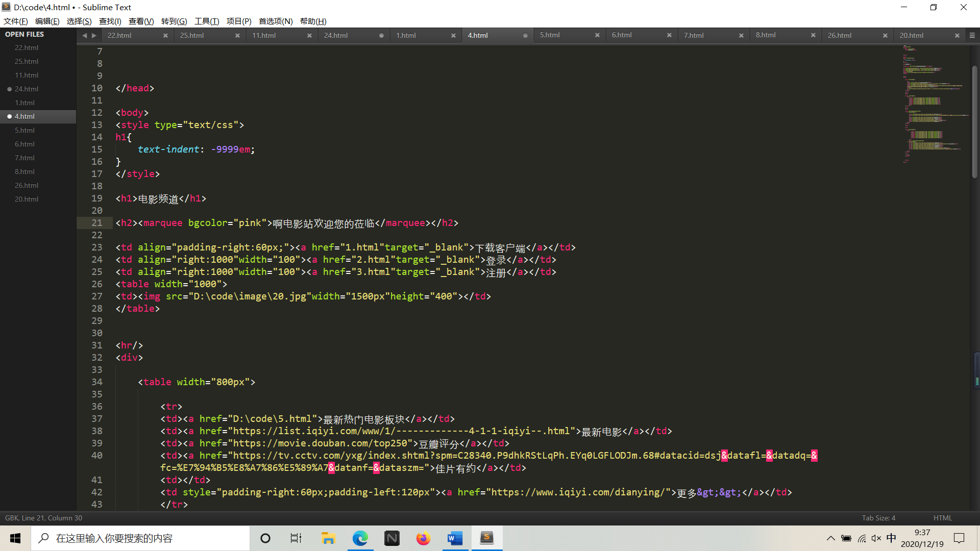Launch Microsoft Edge from the taskbar

tap(360, 538)
